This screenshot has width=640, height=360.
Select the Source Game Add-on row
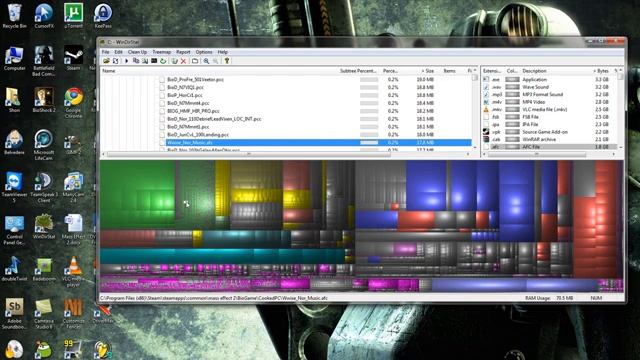(549, 132)
